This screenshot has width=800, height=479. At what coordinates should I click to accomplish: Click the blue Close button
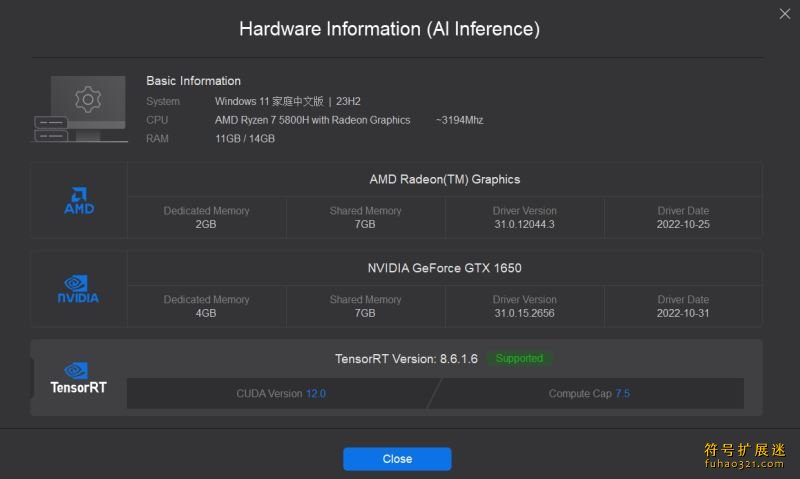point(397,459)
